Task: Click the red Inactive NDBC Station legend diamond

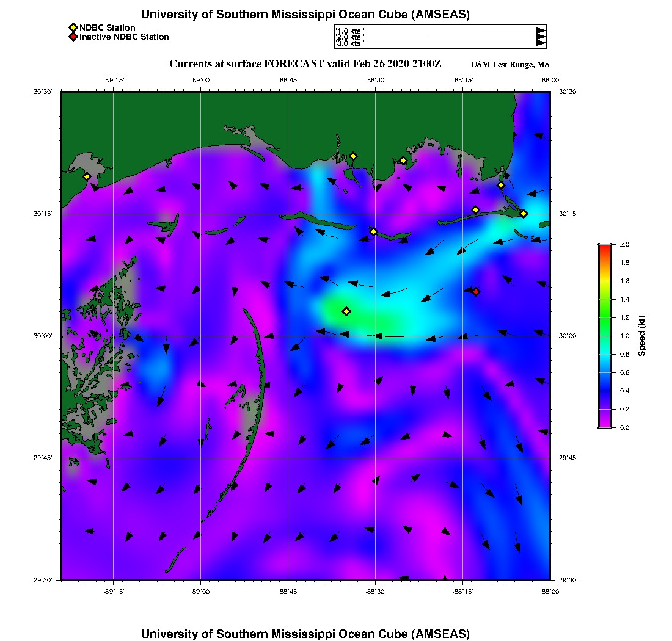Action: coord(73,37)
